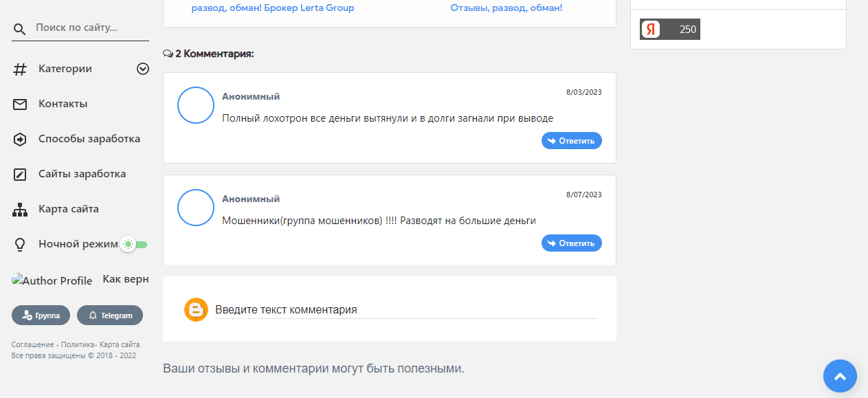Open Способы заработка via its compass icon

[x=19, y=139]
